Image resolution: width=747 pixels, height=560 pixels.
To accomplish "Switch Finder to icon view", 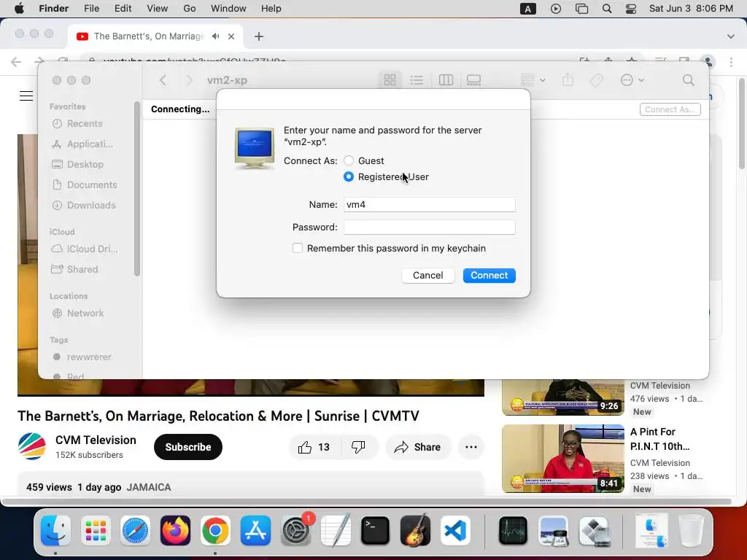I will (390, 80).
